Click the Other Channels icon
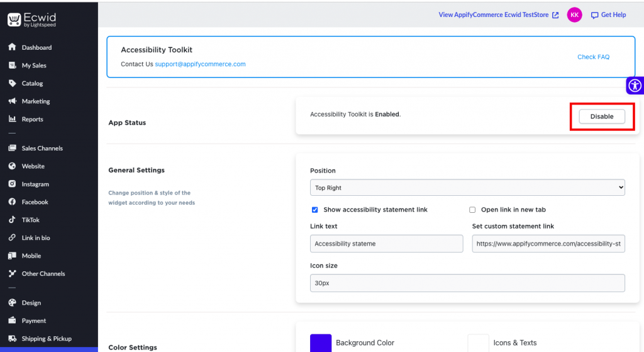The width and height of the screenshot is (644, 352). [13, 273]
